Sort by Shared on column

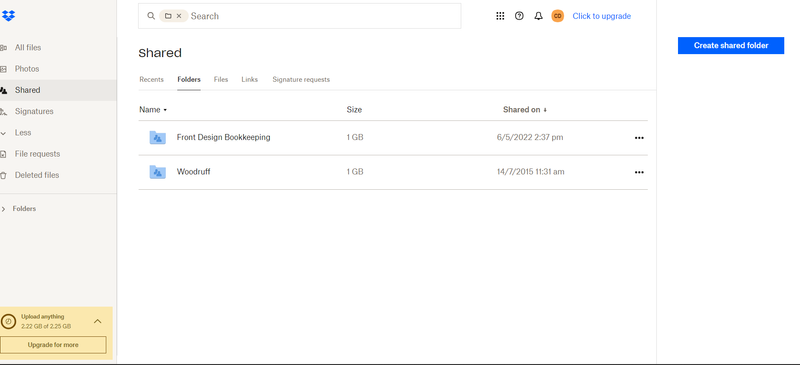(x=525, y=110)
